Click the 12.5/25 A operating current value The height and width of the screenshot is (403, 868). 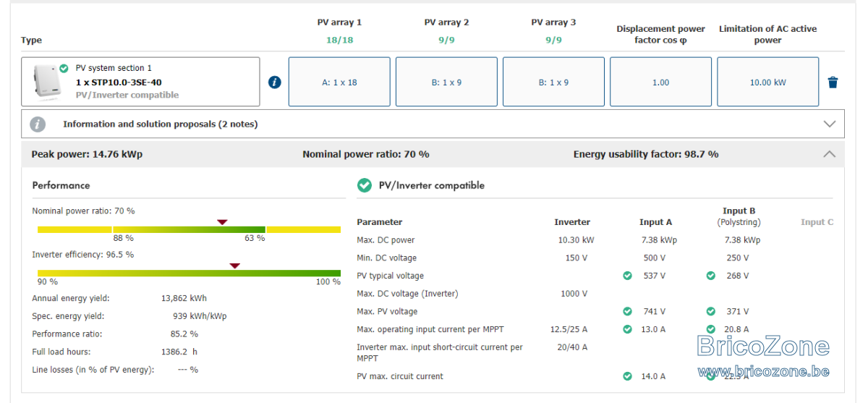tap(569, 329)
